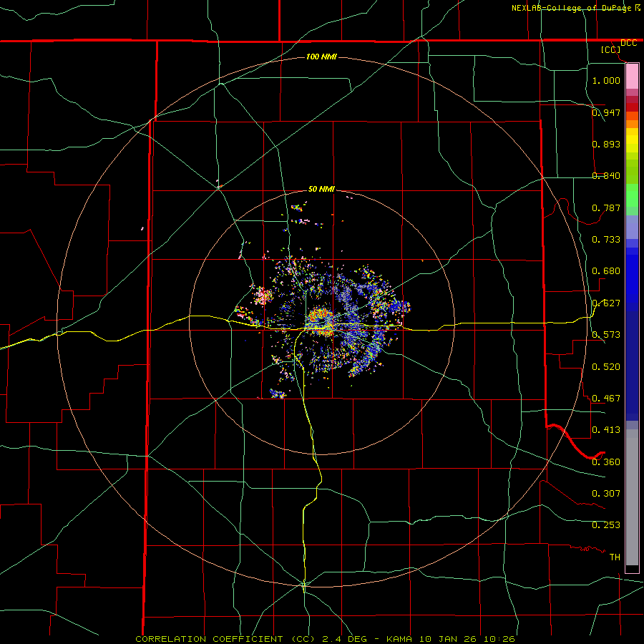Pick the pink swatch beside 1.000
The image size is (644, 644).
[x=632, y=77]
